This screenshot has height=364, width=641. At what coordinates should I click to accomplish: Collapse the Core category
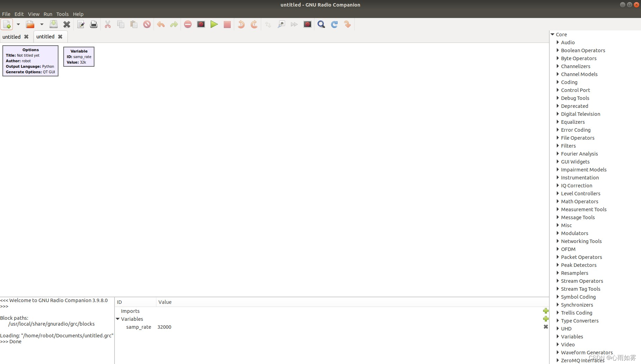click(552, 34)
